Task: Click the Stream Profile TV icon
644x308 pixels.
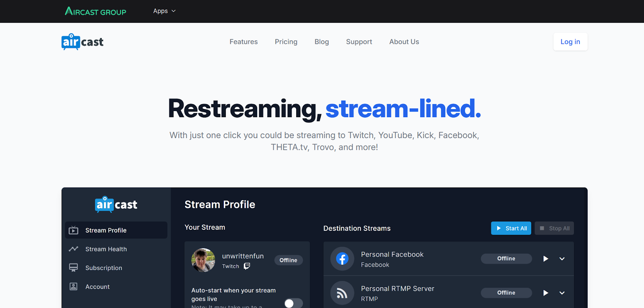Action: (x=73, y=230)
